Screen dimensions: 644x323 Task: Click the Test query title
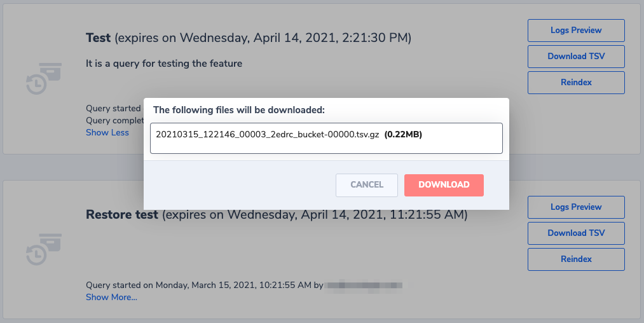coord(98,38)
